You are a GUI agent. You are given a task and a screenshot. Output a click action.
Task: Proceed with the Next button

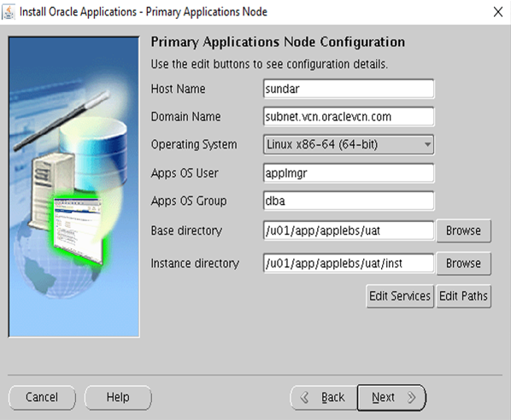391,398
